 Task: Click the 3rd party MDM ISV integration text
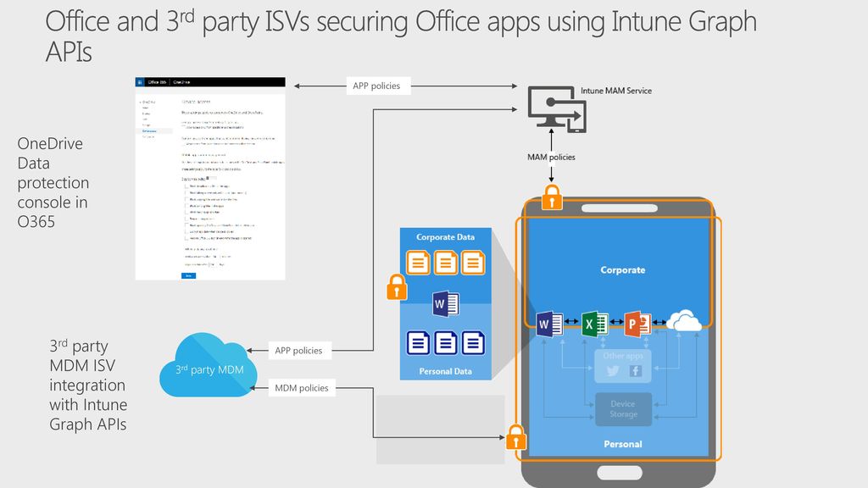[88, 385]
